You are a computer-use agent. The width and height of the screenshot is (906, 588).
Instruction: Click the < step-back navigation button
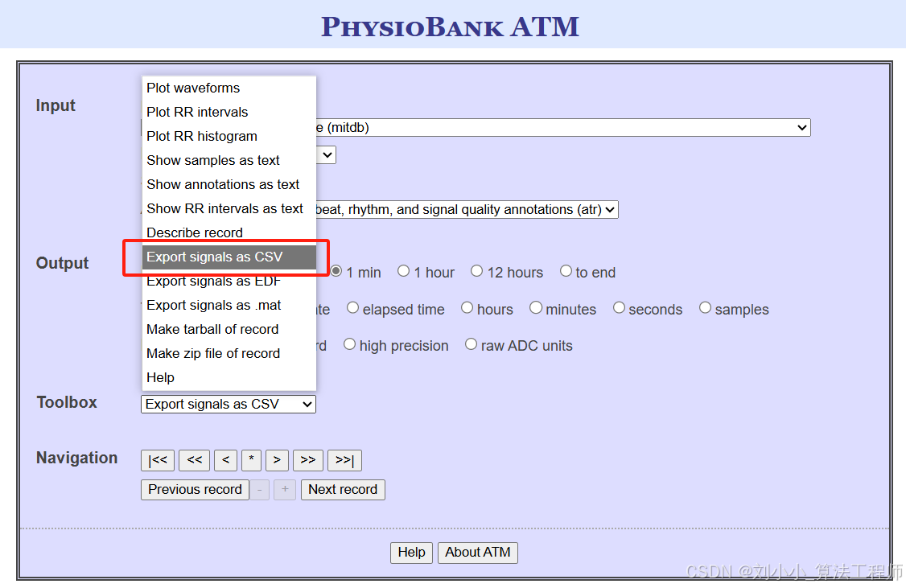pyautogui.click(x=226, y=460)
